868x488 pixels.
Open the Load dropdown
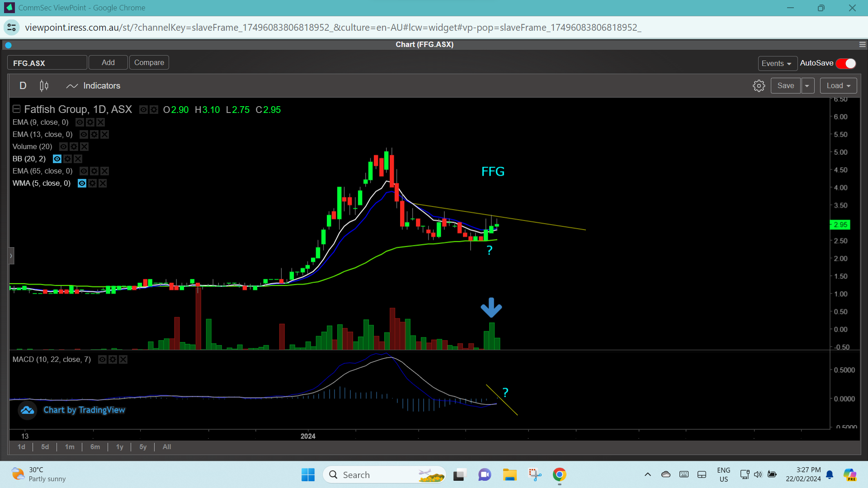point(838,86)
